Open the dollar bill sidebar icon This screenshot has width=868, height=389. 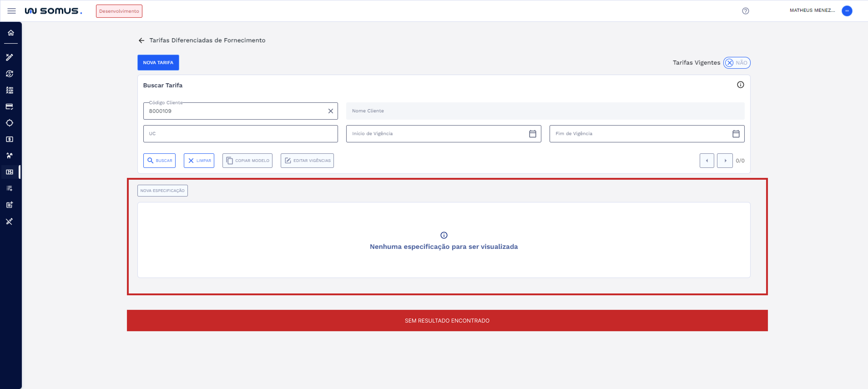pos(9,139)
